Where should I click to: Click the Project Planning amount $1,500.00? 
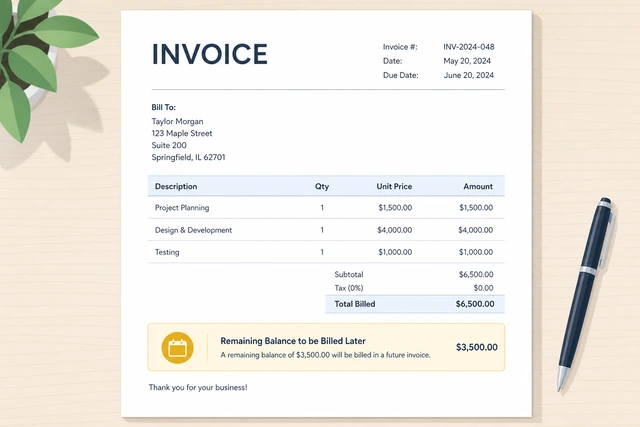476,207
